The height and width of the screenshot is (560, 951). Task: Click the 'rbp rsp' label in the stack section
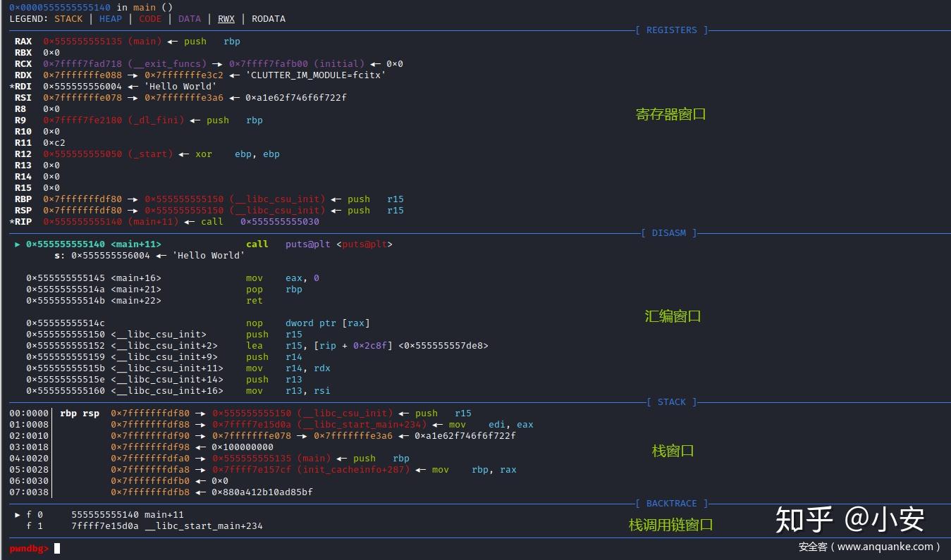(80, 413)
